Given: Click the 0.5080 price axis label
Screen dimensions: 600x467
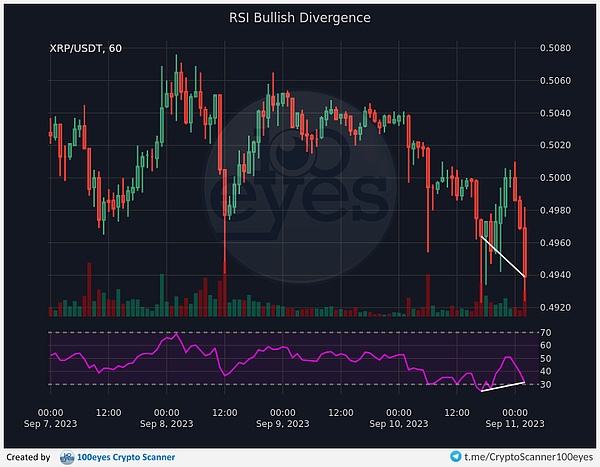Looking at the screenshot, I should (x=555, y=48).
